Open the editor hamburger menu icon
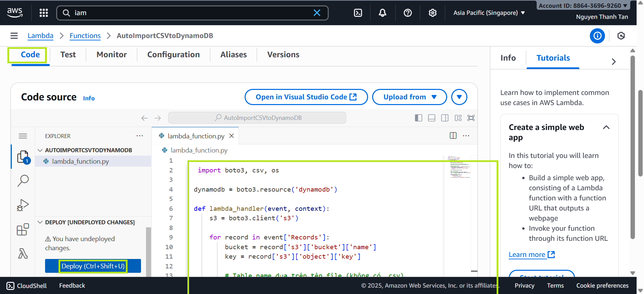Image resolution: width=644 pixels, height=294 pixels. tap(23, 136)
